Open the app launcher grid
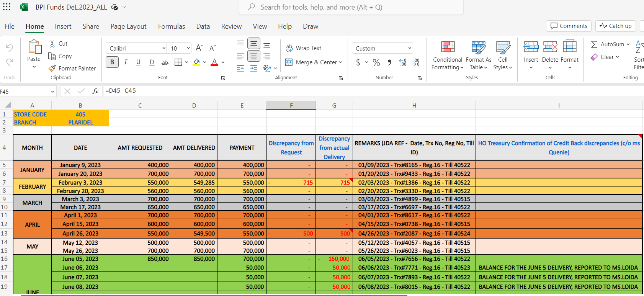This screenshot has width=644, height=296. 7,7
